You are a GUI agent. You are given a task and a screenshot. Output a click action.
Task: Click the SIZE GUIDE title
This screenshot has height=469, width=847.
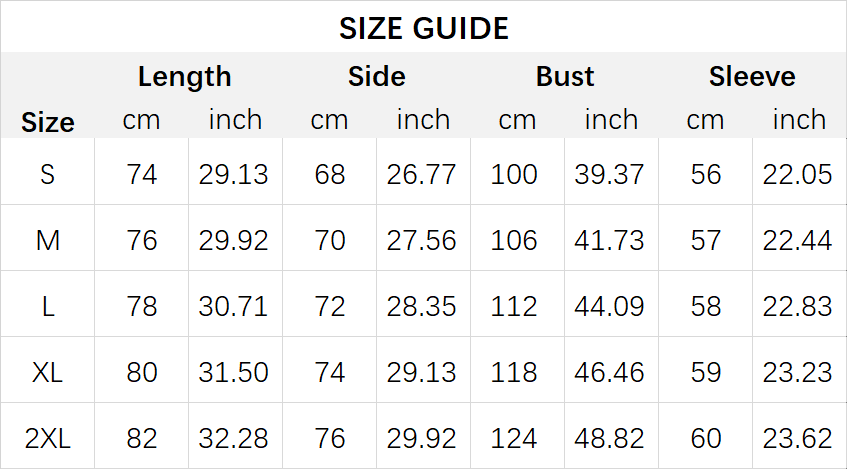click(424, 28)
